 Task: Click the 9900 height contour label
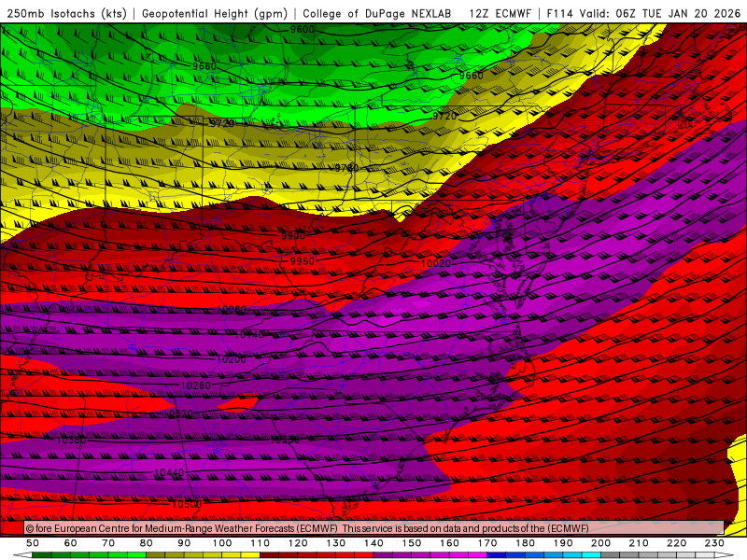(x=293, y=236)
